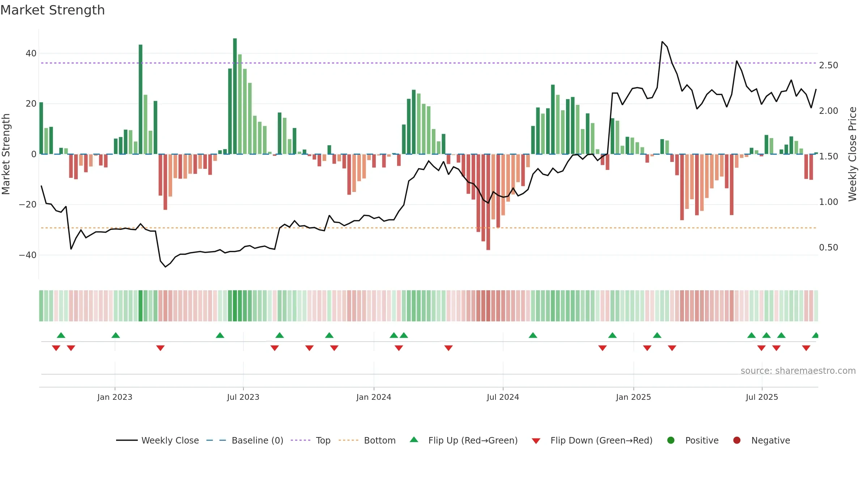This screenshot has width=868, height=488.
Task: Click the flip-down marker near Mar 2023
Action: (x=161, y=348)
